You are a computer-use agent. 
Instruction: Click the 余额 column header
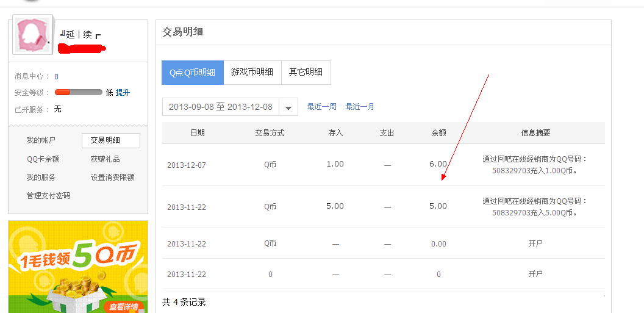438,132
